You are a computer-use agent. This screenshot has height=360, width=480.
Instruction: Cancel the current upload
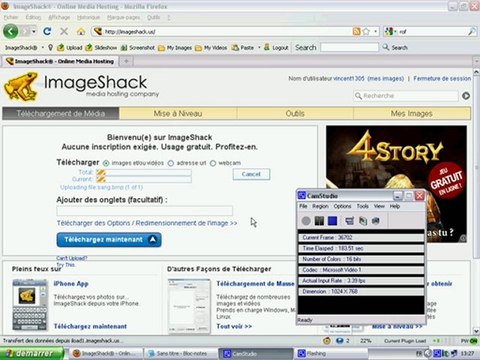pos(251,174)
